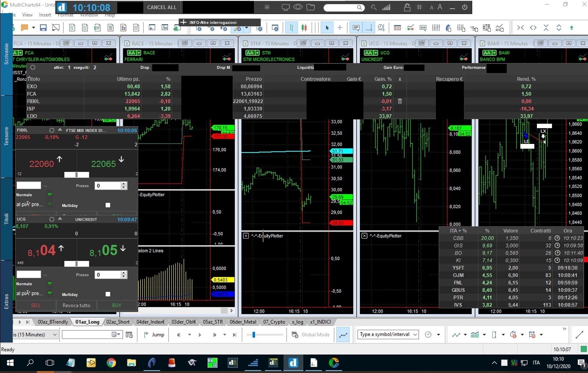Switch to the 07_Crypto workspace tab
588x373 pixels.
(274, 322)
